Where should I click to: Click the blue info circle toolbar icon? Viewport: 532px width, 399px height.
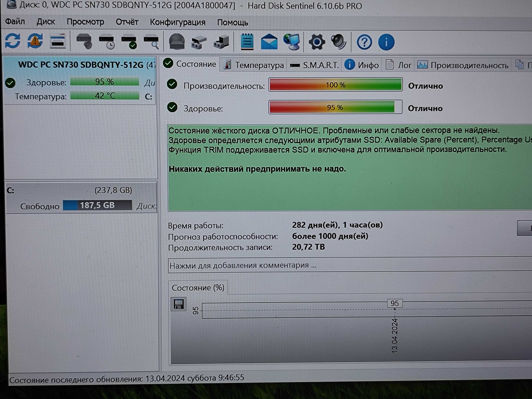pyautogui.click(x=386, y=42)
